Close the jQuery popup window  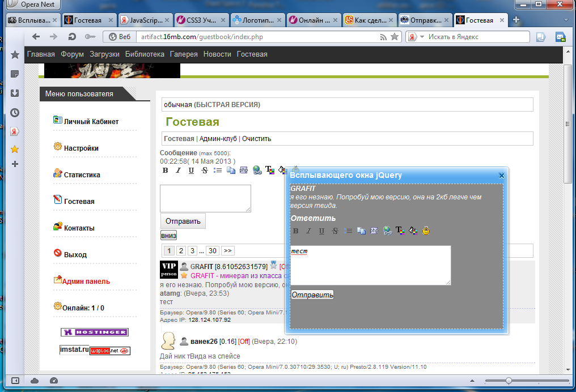(x=501, y=176)
